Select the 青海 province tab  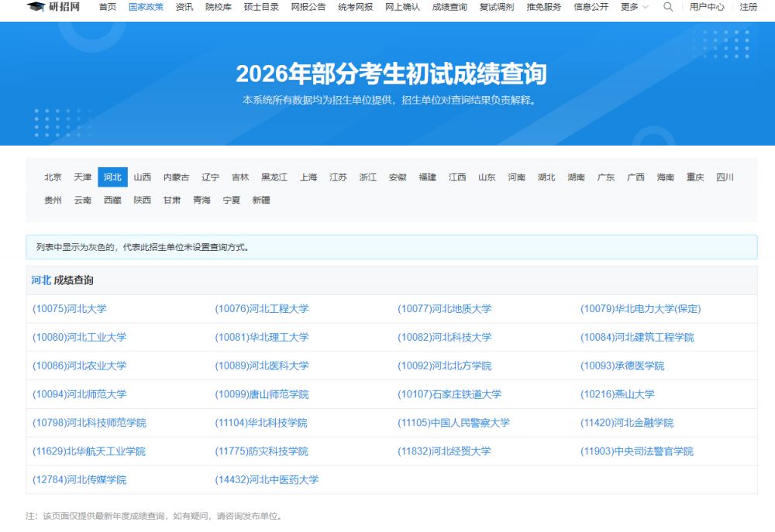click(x=201, y=200)
